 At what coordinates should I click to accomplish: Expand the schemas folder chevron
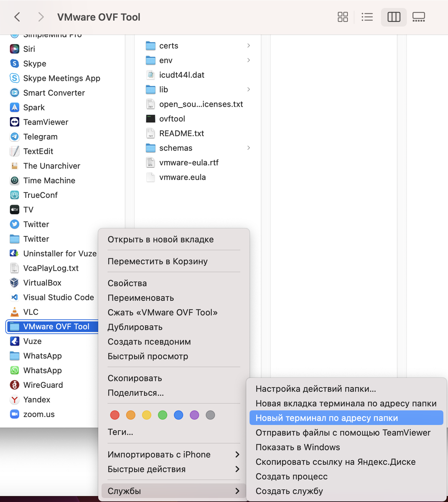point(249,148)
